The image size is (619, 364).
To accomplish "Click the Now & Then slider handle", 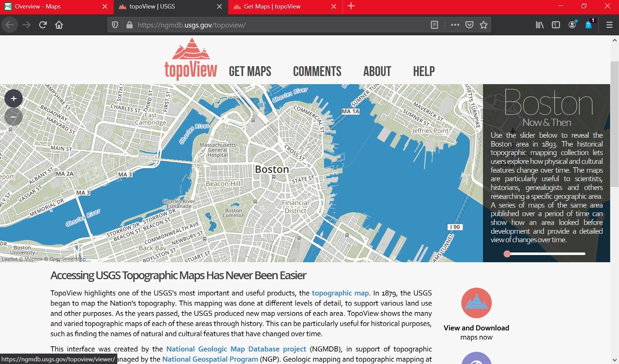I will (507, 254).
